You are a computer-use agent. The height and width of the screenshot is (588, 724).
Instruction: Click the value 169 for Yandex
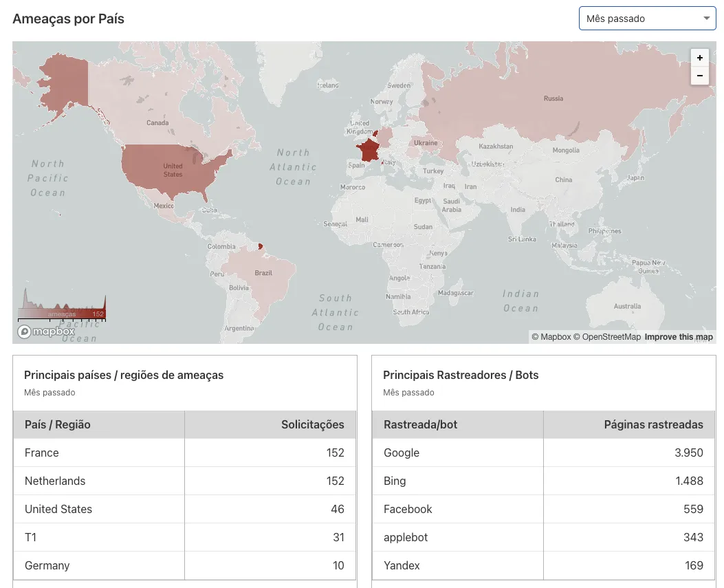(x=694, y=565)
